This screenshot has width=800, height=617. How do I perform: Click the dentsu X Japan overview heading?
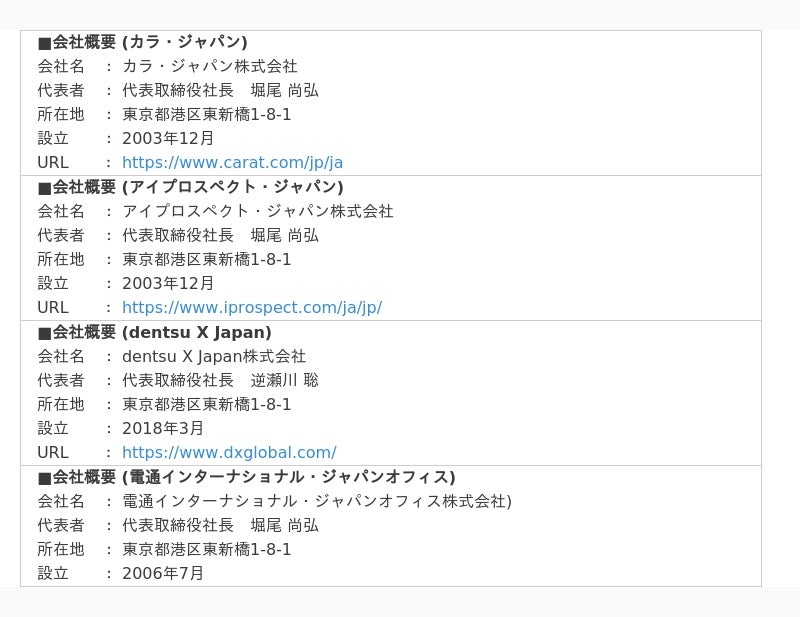tap(154, 332)
